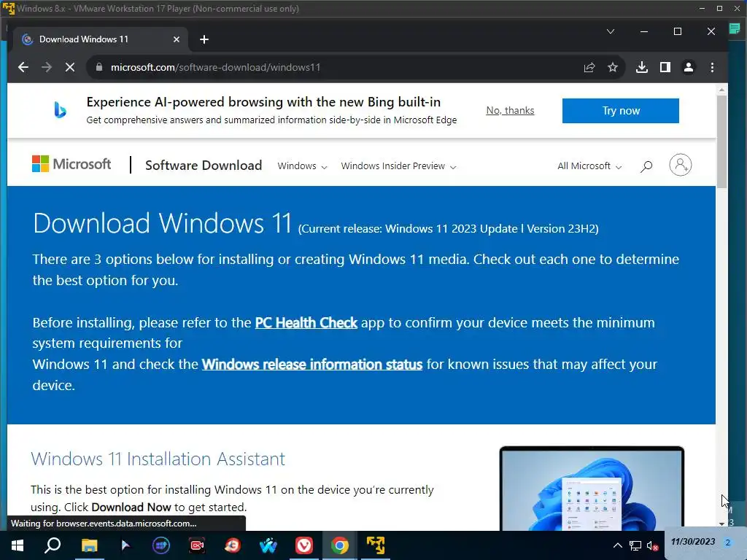Screen dimensions: 747x560
Task: Open the site search magnifier
Action: coord(646,166)
